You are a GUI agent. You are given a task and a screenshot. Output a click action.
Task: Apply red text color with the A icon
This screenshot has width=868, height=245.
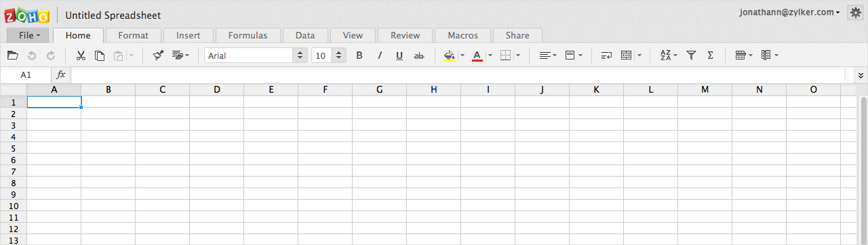pyautogui.click(x=477, y=55)
